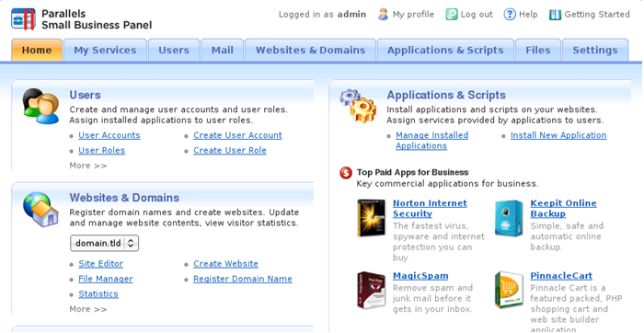This screenshot has height=333, width=644.
Task: Click the Top Paid Apps for Business heading
Action: tap(413, 172)
